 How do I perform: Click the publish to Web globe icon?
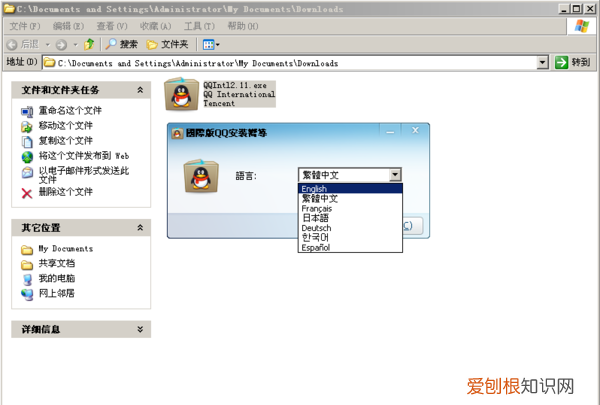27,157
